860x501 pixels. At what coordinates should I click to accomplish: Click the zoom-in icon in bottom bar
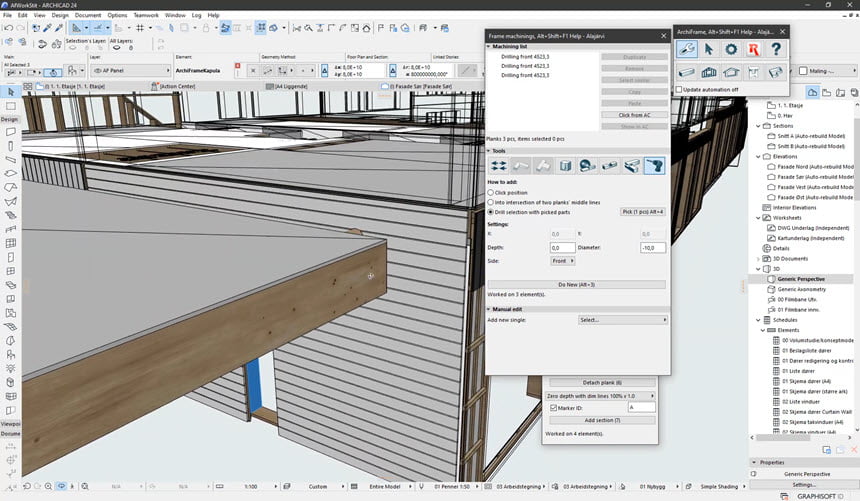pos(48,486)
